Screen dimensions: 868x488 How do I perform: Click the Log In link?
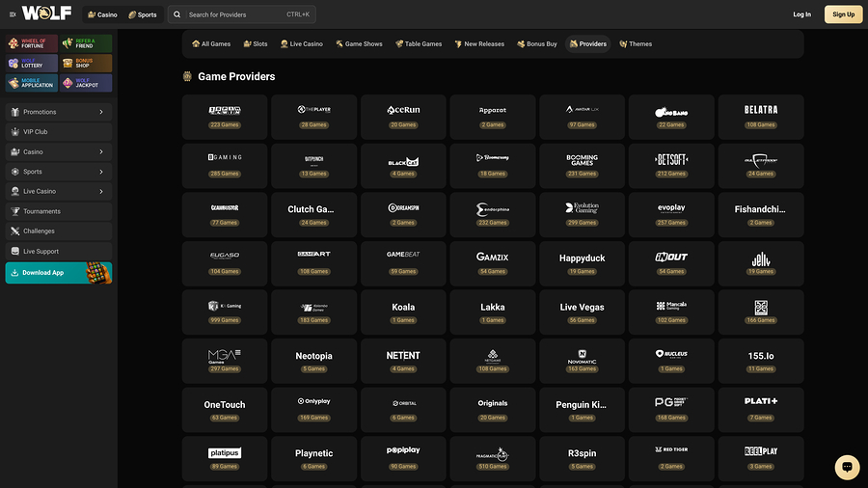tap(801, 14)
